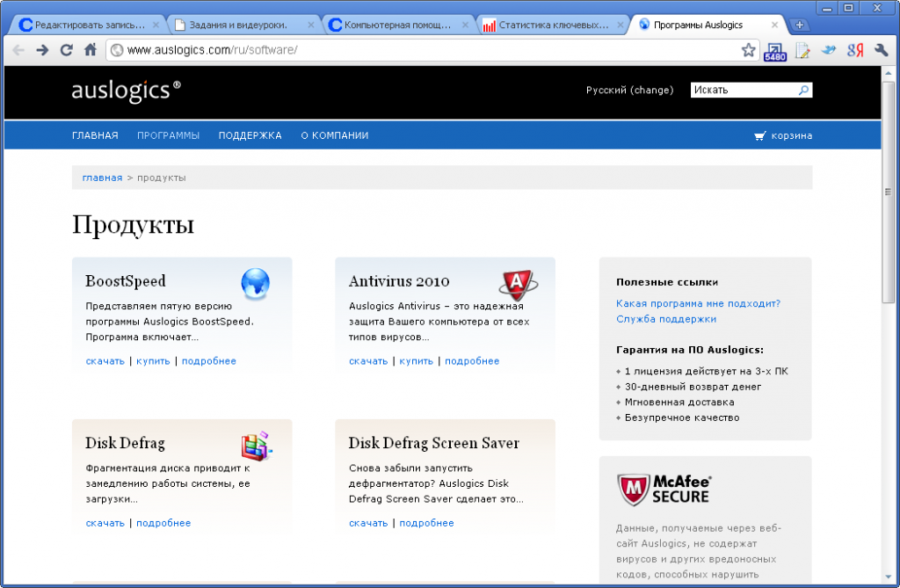
Task: Open the 5480 counter extension icon
Action: (x=775, y=51)
